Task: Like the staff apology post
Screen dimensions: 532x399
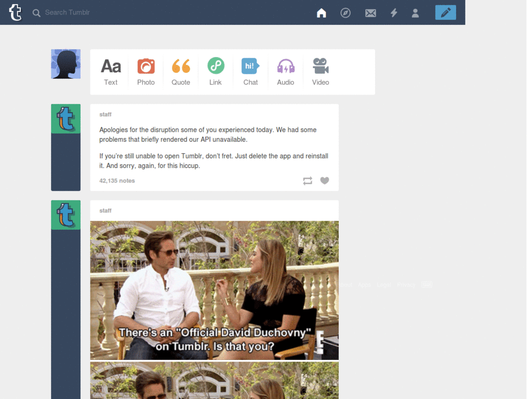Action: coord(325,180)
